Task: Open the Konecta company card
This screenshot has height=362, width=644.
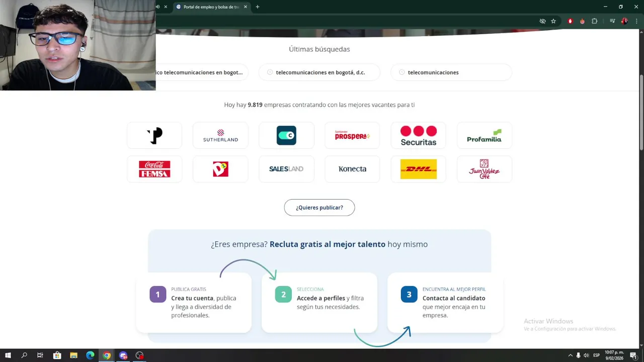Action: pos(352,169)
